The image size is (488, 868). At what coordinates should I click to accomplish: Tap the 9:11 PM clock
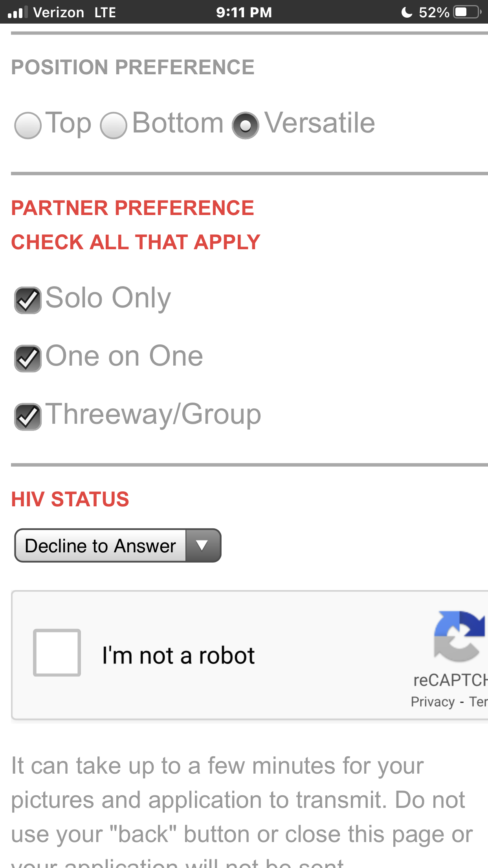pos(244,12)
